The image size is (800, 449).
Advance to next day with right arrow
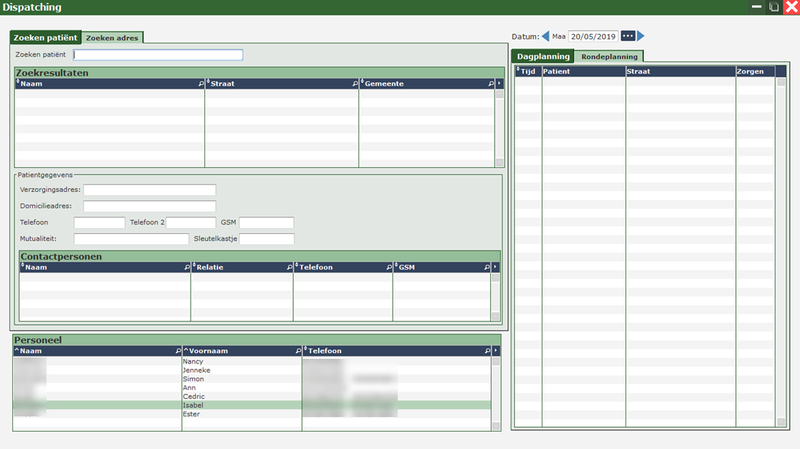click(x=641, y=36)
